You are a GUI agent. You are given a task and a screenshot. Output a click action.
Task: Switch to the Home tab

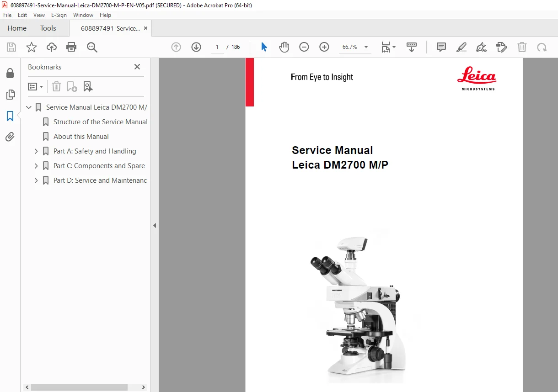[x=17, y=28]
